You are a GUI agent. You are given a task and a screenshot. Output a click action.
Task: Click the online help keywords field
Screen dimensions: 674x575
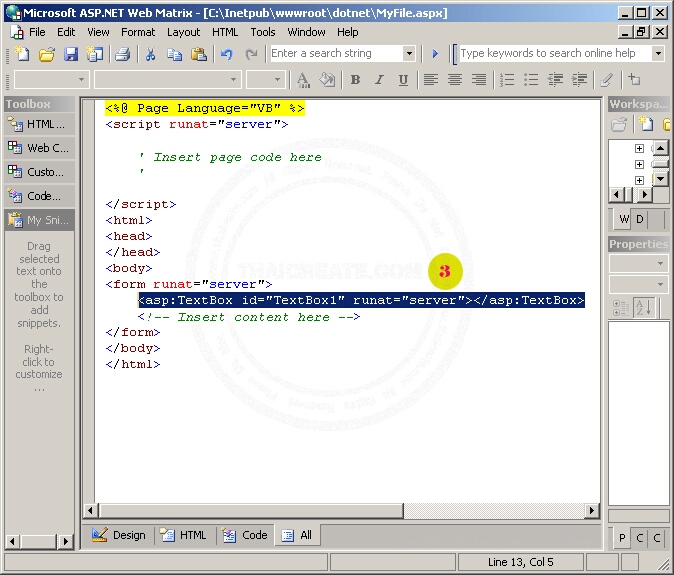click(x=555, y=53)
